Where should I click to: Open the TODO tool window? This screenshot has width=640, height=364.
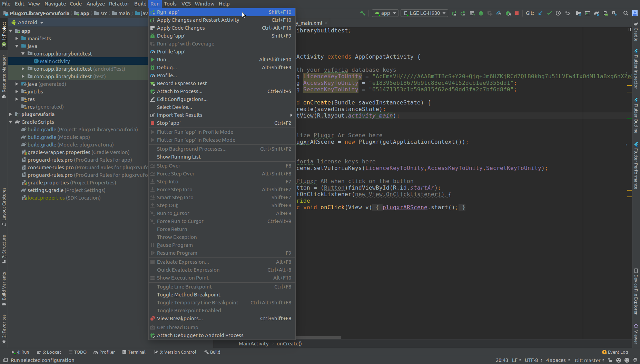(78, 352)
